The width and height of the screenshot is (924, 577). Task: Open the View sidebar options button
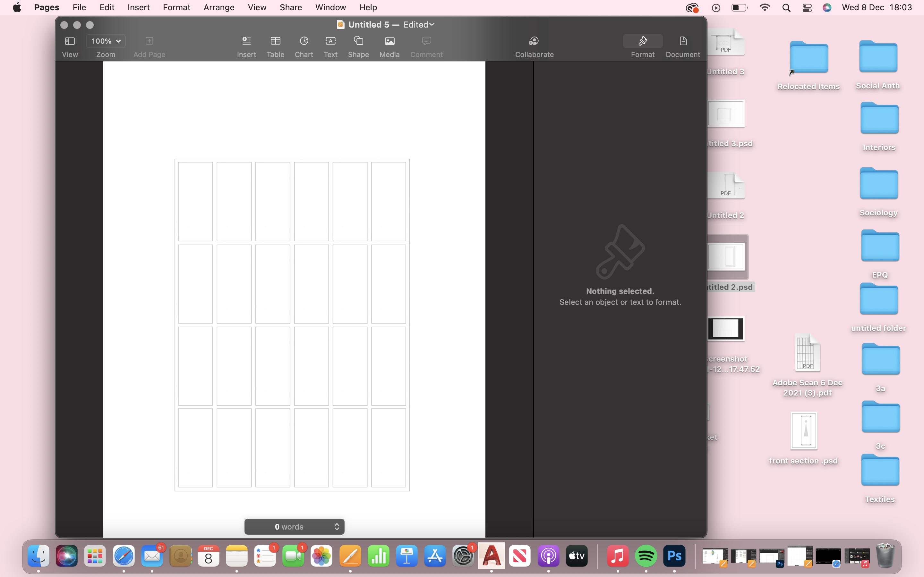[70, 41]
